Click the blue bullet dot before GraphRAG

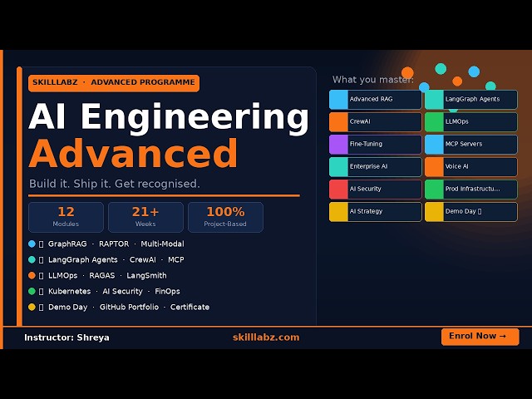32,244
